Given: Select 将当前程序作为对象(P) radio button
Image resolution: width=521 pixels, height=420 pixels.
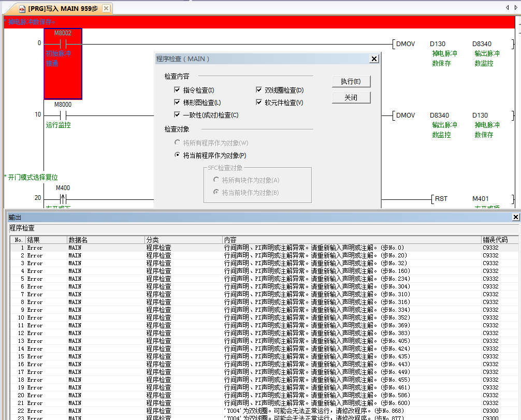Looking at the screenshot, I should point(178,155).
